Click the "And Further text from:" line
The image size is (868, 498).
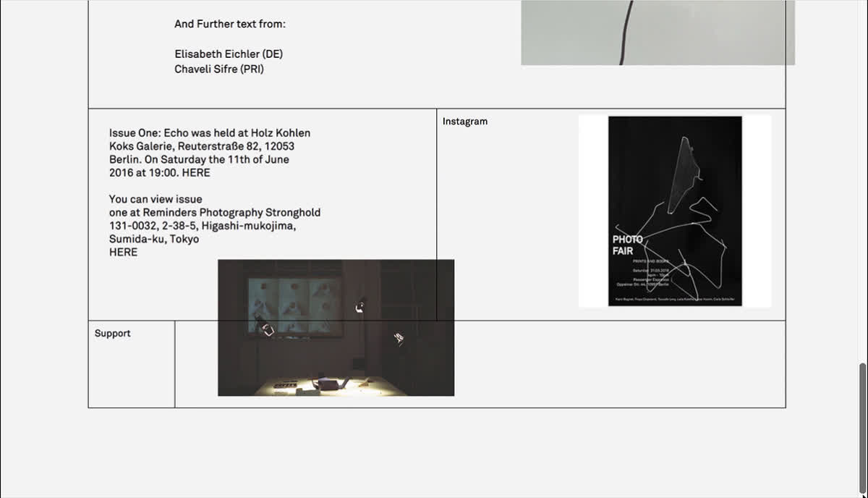click(x=230, y=24)
